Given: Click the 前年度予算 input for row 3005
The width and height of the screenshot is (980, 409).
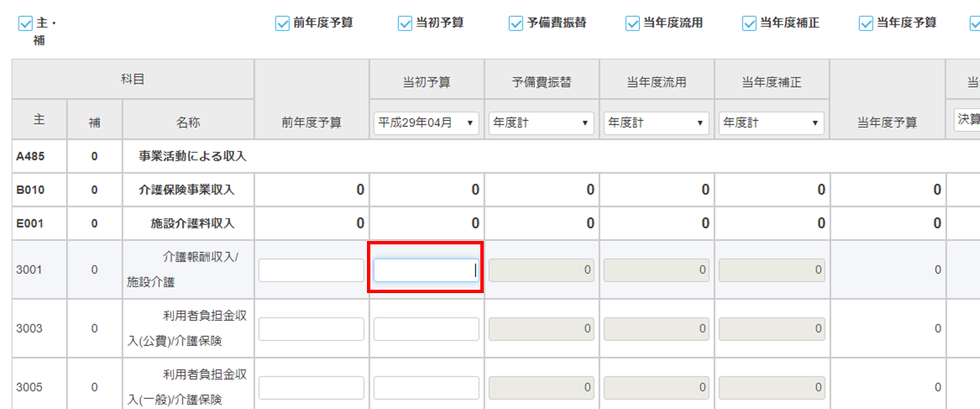Looking at the screenshot, I should [312, 388].
